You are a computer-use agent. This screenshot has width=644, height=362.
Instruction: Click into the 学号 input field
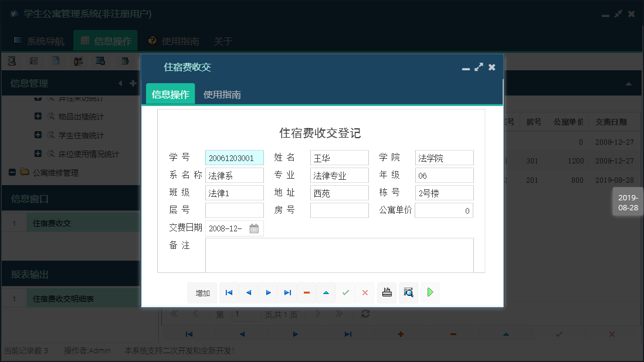click(234, 158)
